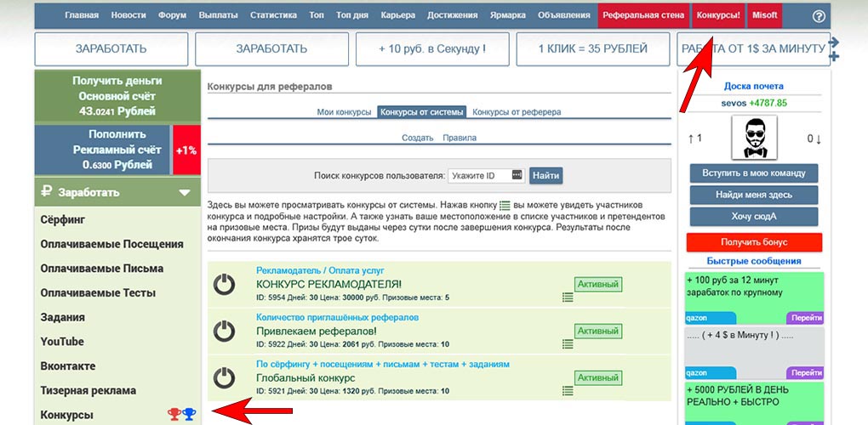This screenshot has width=868, height=425.
Task: Open YouTube in the sidebar
Action: point(62,342)
